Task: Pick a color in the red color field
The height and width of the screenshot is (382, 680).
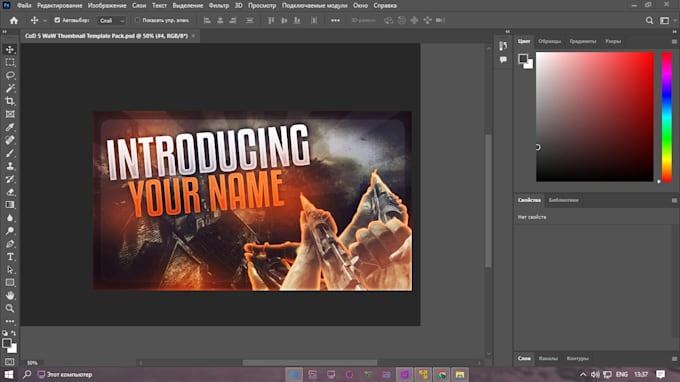Action: click(x=595, y=117)
